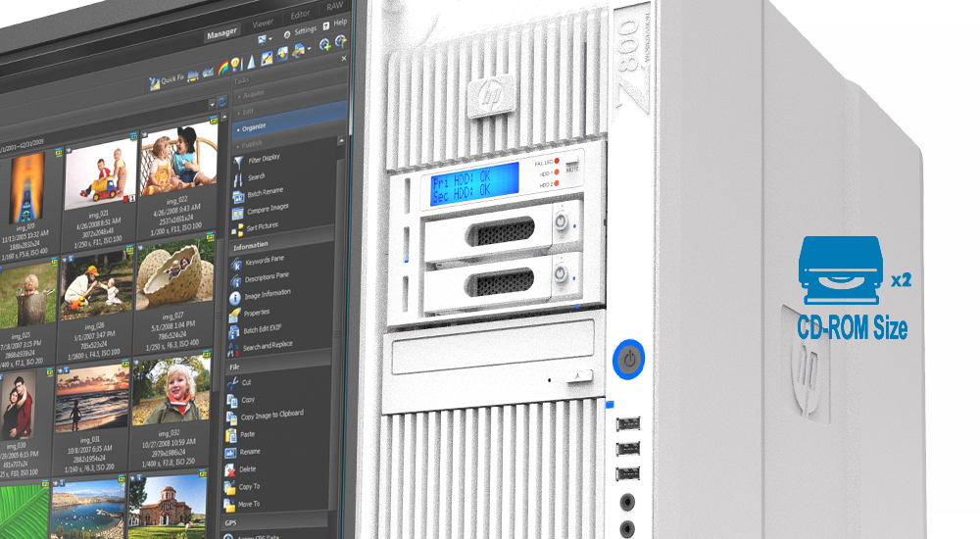Click the Copy file task
Viewport: 980px width, 539px height.
248,400
